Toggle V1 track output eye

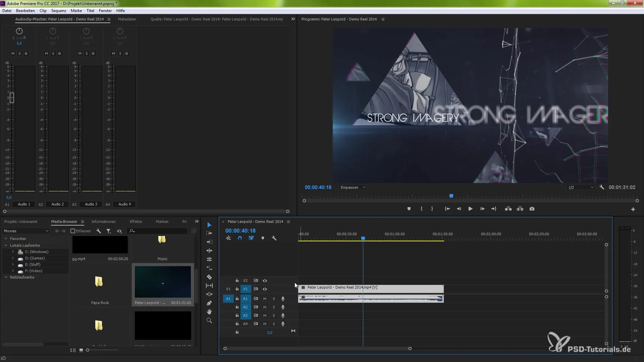[x=265, y=289]
